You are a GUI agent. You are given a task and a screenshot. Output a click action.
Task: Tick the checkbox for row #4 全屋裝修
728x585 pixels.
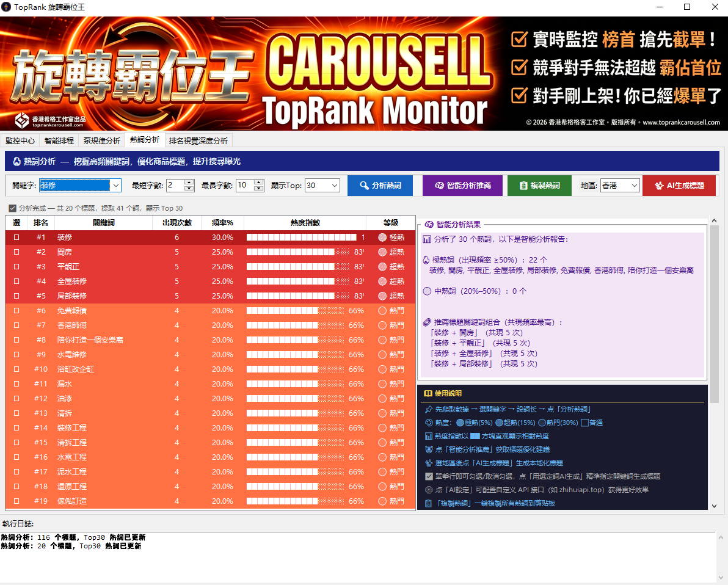pyautogui.click(x=16, y=282)
